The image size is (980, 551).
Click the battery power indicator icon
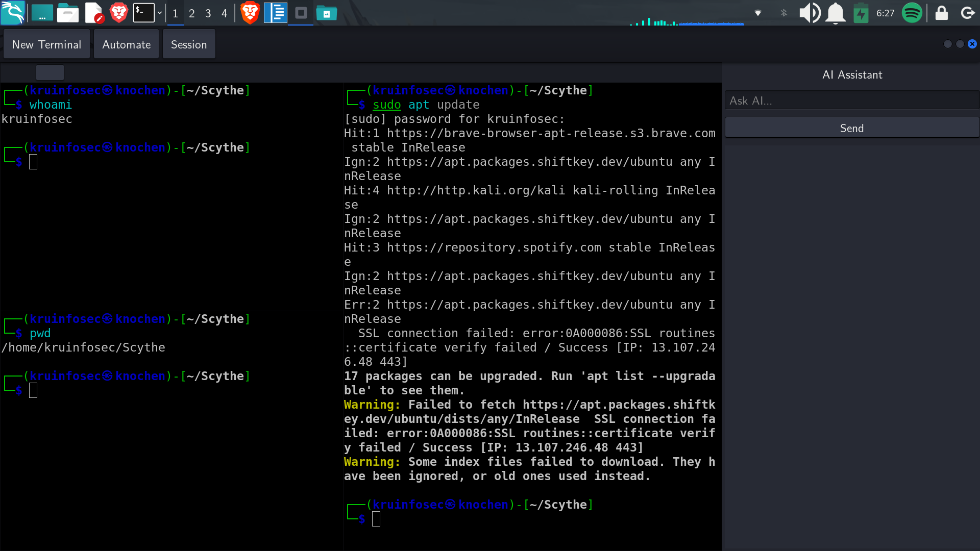pyautogui.click(x=861, y=13)
